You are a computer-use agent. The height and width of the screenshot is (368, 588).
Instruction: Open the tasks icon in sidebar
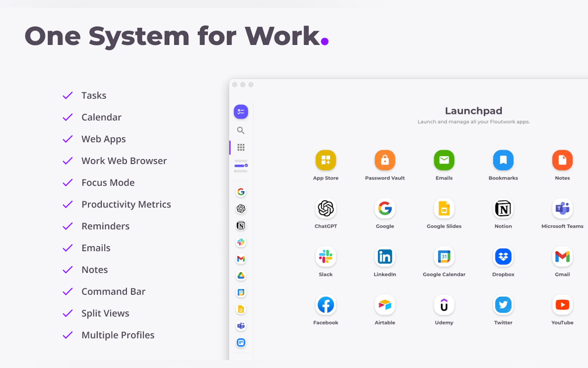pos(241,112)
